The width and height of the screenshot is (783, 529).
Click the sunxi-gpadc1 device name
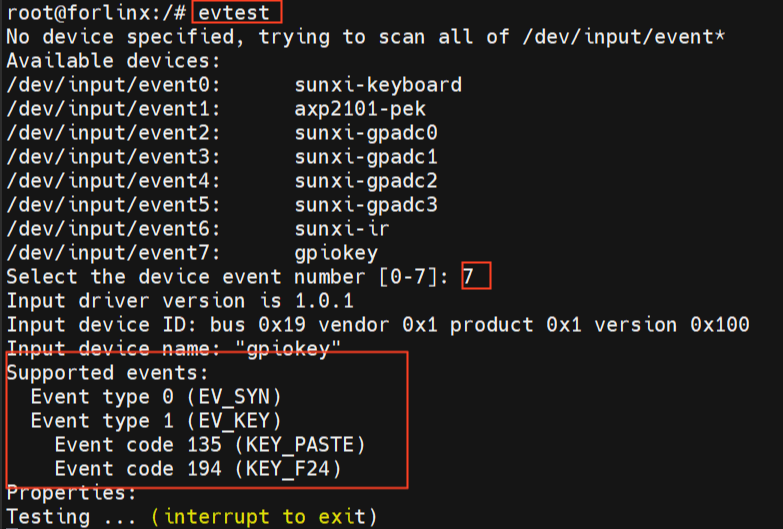pos(366,157)
